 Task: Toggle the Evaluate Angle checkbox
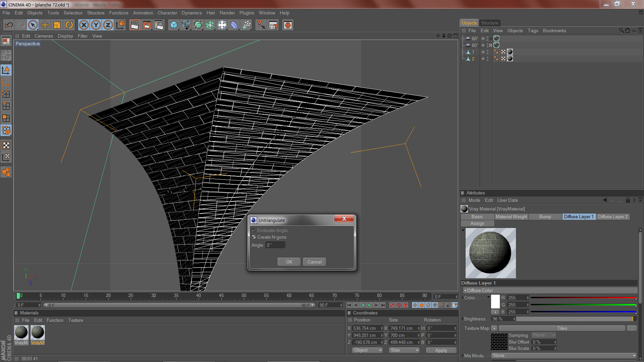coord(254,230)
